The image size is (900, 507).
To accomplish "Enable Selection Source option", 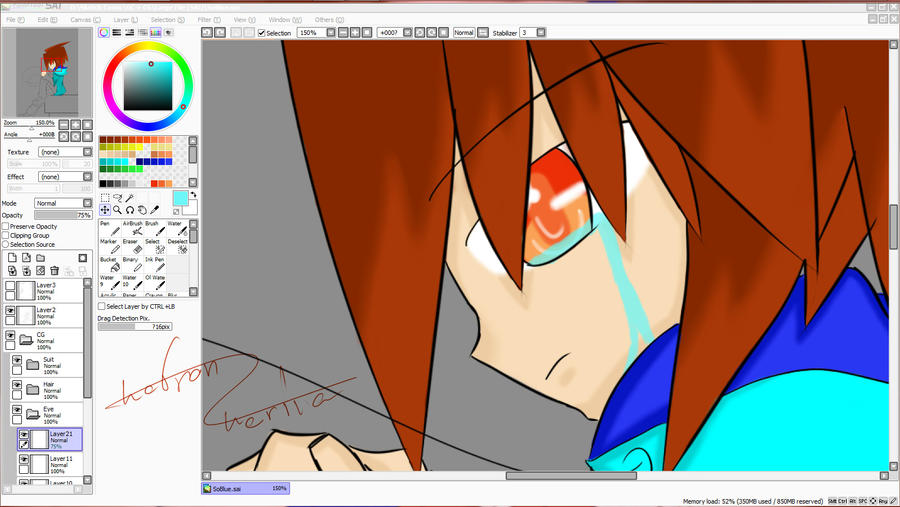I will (x=6, y=245).
